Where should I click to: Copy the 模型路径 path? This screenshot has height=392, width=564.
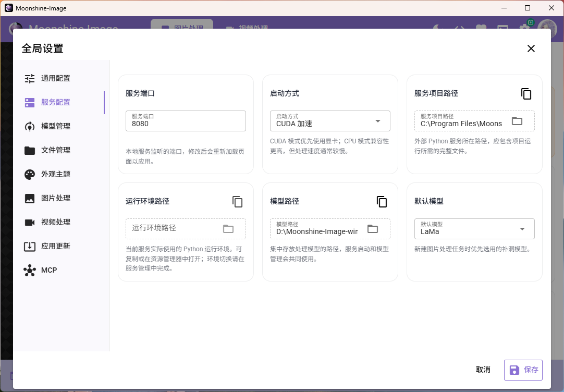pyautogui.click(x=382, y=202)
